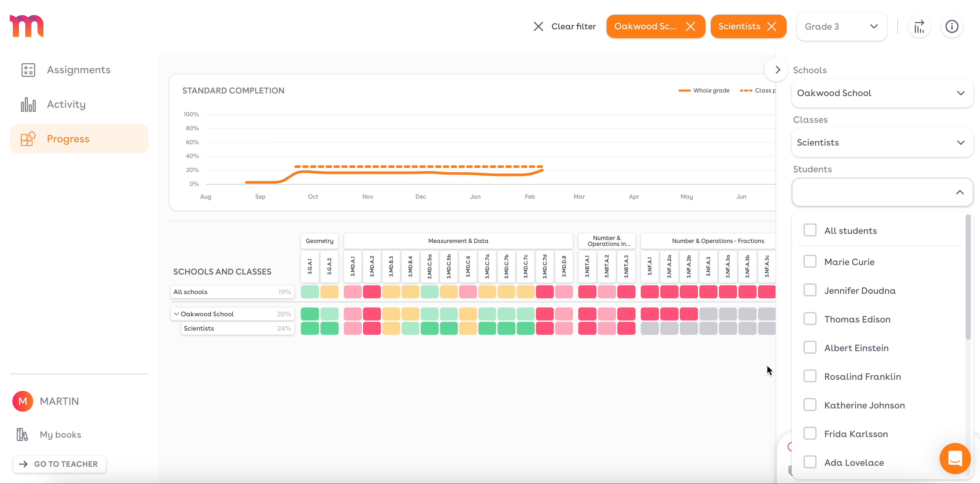This screenshot has height=484, width=980.
Task: Click Scientists 3.NF.A.1 gray cell
Action: point(650,328)
